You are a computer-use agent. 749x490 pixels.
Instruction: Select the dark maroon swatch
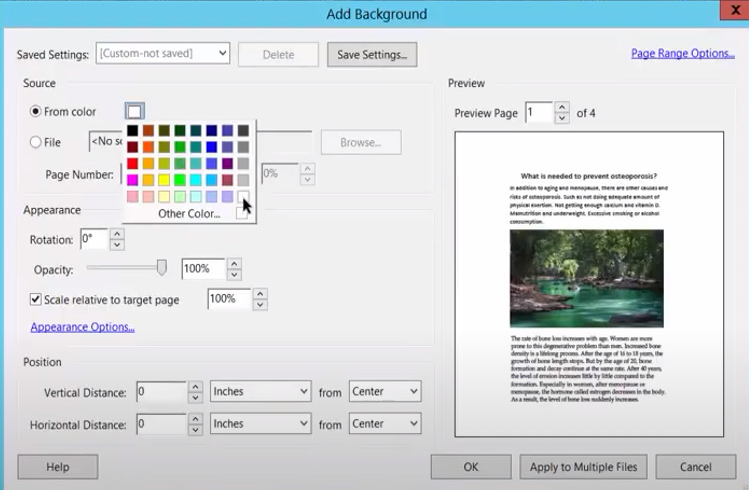coord(133,147)
